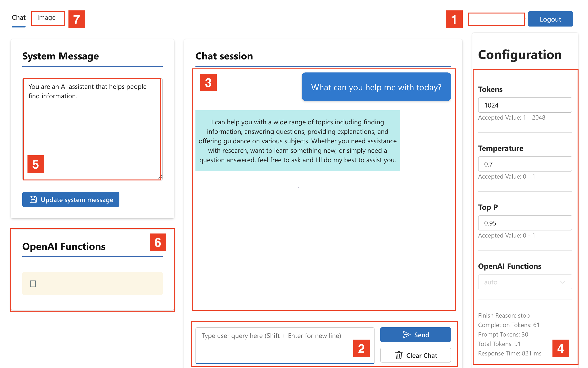Click the save icon in Update system message
Screen dimensions: 588x368
point(33,199)
